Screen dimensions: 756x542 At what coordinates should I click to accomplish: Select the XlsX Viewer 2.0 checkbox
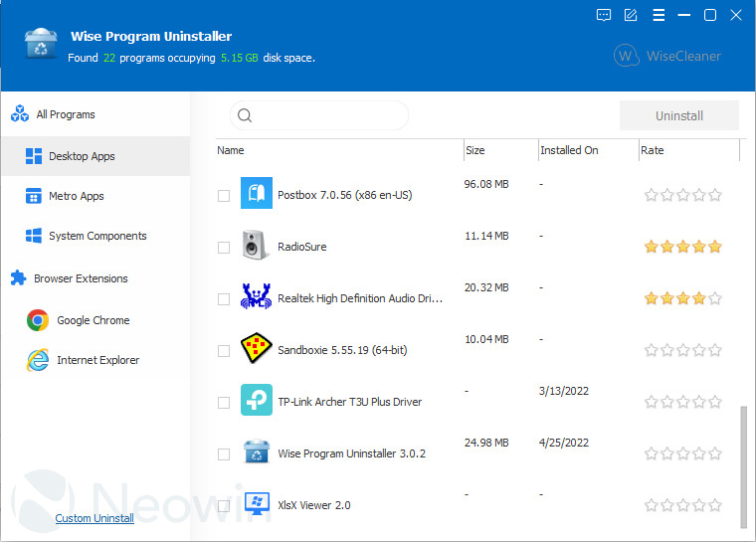[x=224, y=506]
